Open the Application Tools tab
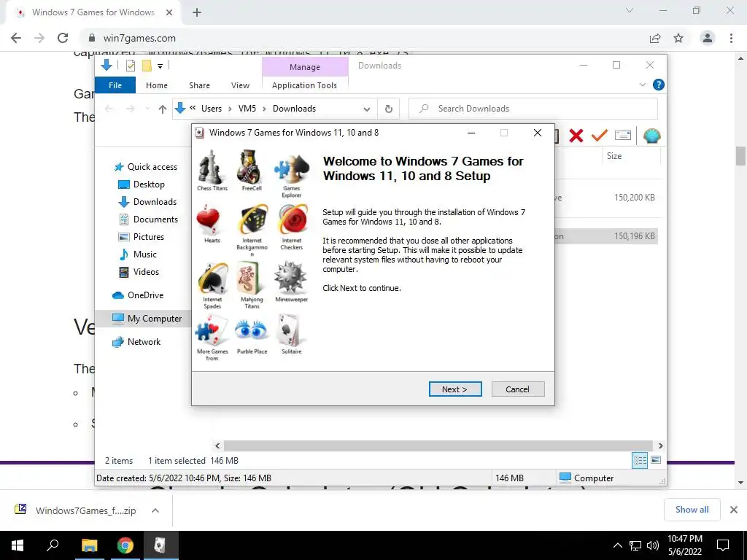Screen dimensions: 747x560 [304, 85]
